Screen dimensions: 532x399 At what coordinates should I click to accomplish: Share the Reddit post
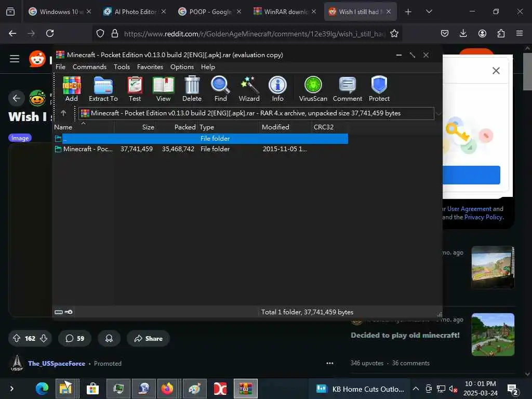coord(148,338)
